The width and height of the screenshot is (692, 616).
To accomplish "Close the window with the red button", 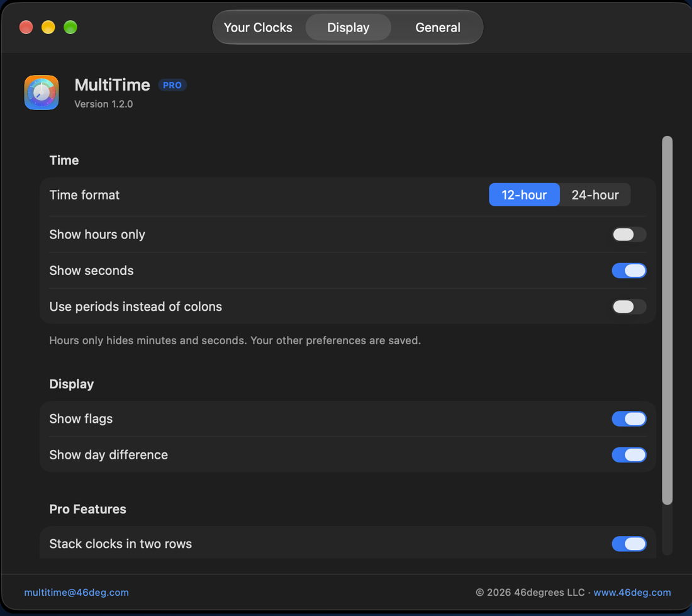I will (x=26, y=27).
